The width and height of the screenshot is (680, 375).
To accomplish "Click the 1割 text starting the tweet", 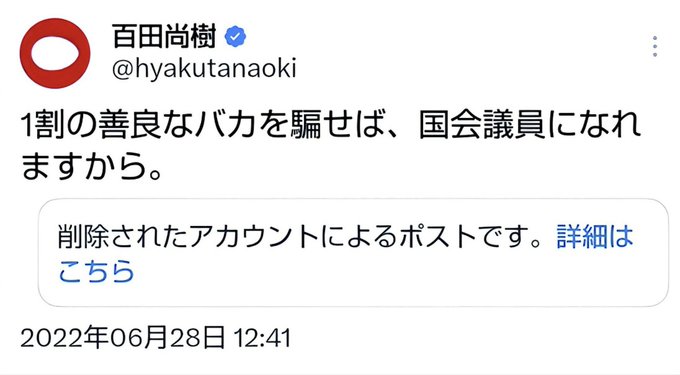I will point(36,125).
